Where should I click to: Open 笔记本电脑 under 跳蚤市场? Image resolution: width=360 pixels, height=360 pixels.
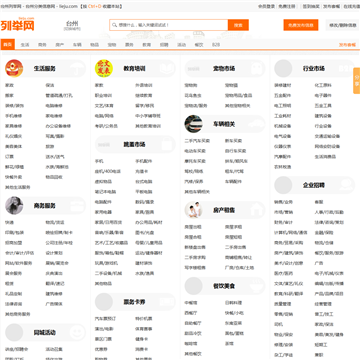(x=105, y=192)
